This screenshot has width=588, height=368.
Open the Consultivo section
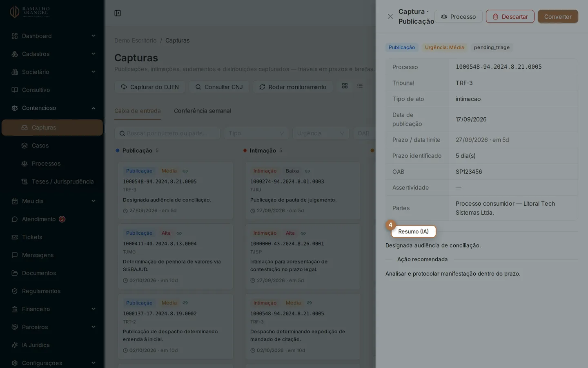[x=52, y=90]
